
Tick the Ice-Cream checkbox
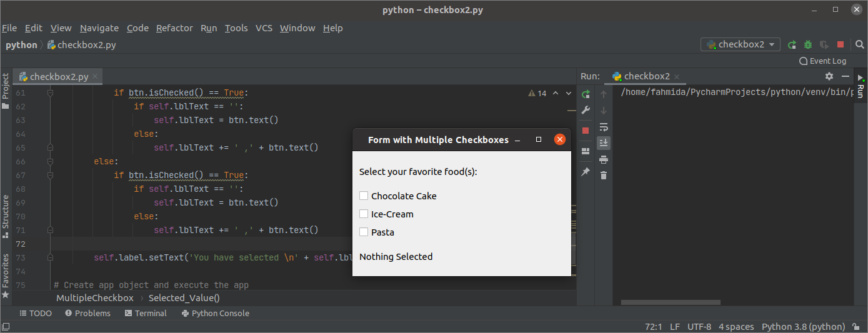tap(364, 214)
